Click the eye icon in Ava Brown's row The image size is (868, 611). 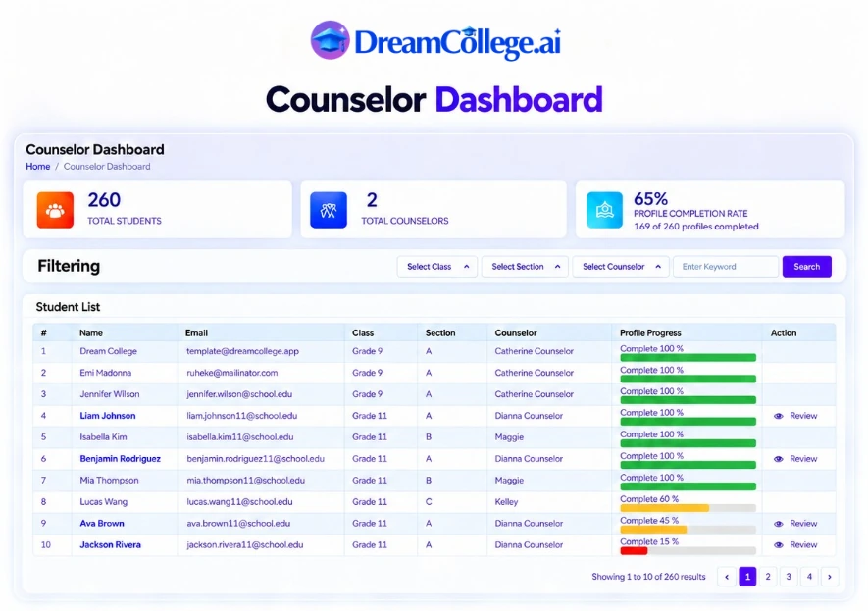pyautogui.click(x=779, y=524)
